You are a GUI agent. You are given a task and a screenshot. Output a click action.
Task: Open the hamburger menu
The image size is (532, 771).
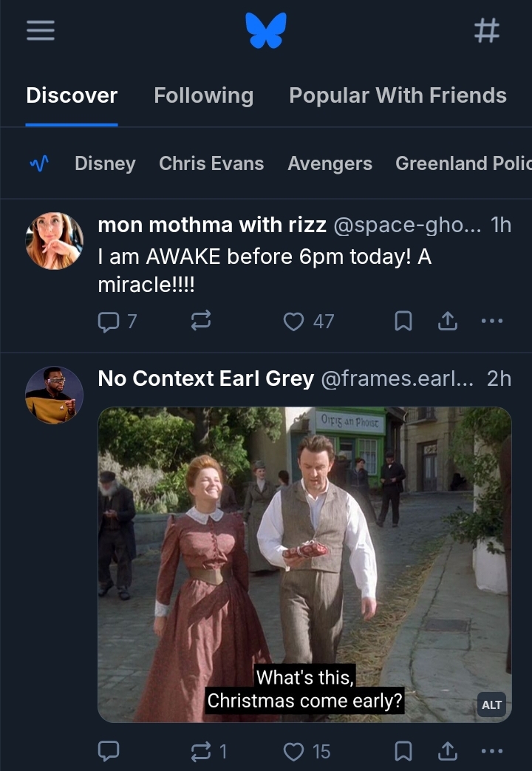(x=41, y=30)
